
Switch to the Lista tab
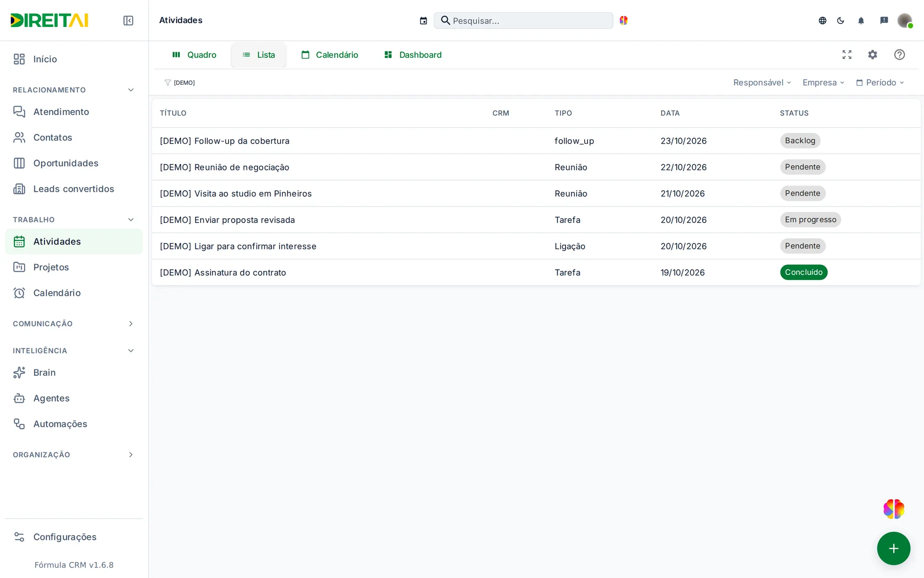(x=258, y=55)
